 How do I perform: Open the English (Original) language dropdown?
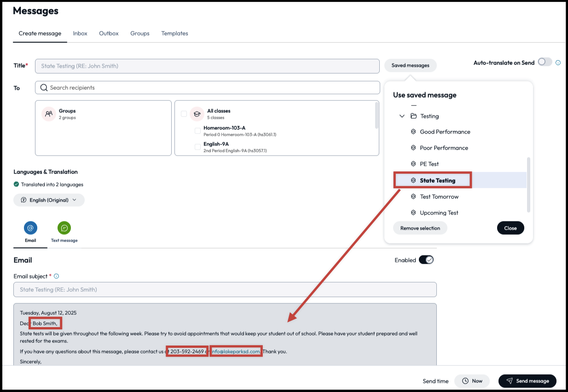pyautogui.click(x=49, y=200)
